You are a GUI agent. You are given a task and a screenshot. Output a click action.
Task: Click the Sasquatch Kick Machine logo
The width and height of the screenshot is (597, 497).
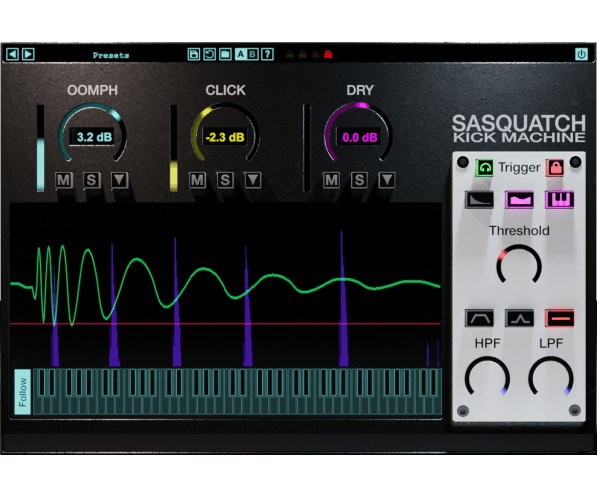(519, 129)
